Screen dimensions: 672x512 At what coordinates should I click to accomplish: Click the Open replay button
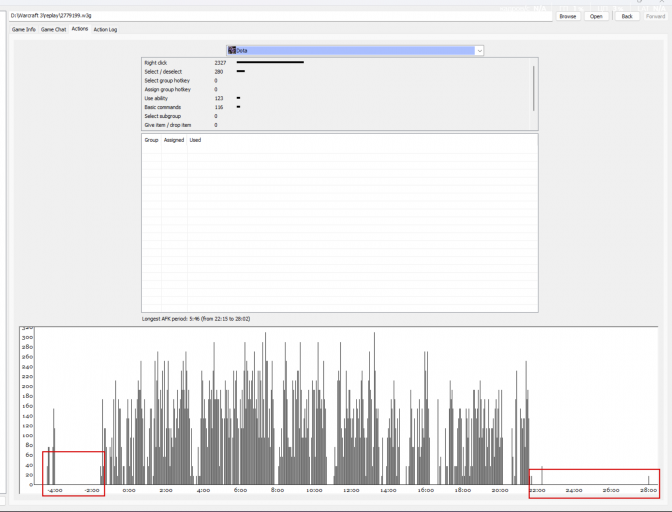[x=596, y=16]
